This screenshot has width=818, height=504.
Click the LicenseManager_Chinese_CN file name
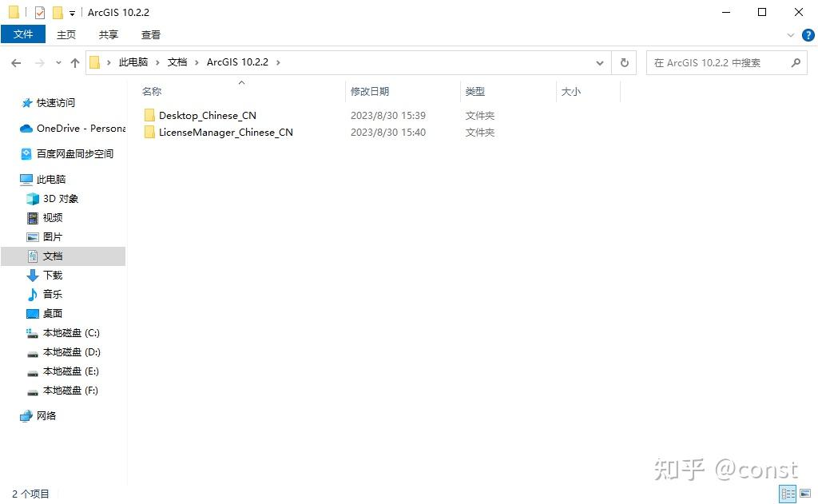pyautogui.click(x=226, y=133)
